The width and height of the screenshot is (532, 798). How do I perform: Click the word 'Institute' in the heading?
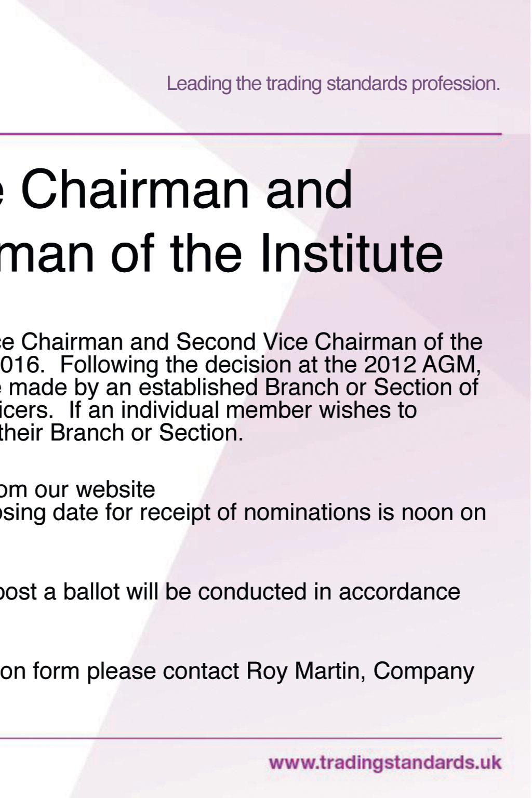(x=351, y=254)
